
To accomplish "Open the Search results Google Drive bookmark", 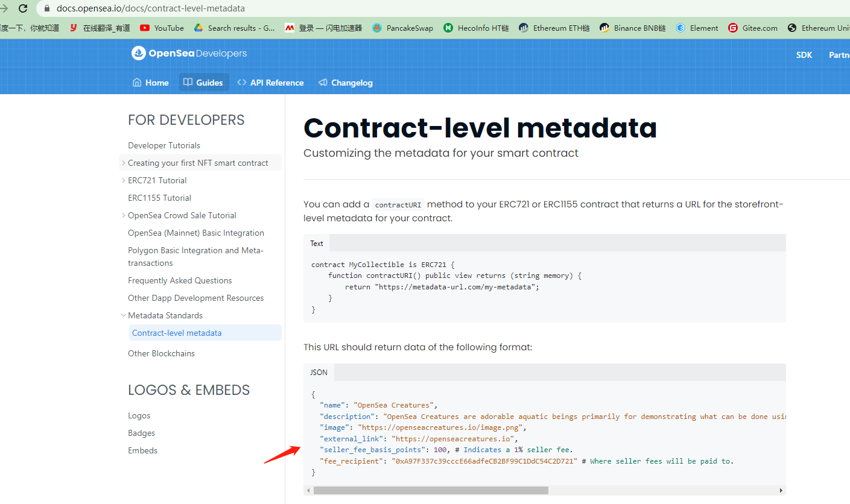I will (234, 28).
